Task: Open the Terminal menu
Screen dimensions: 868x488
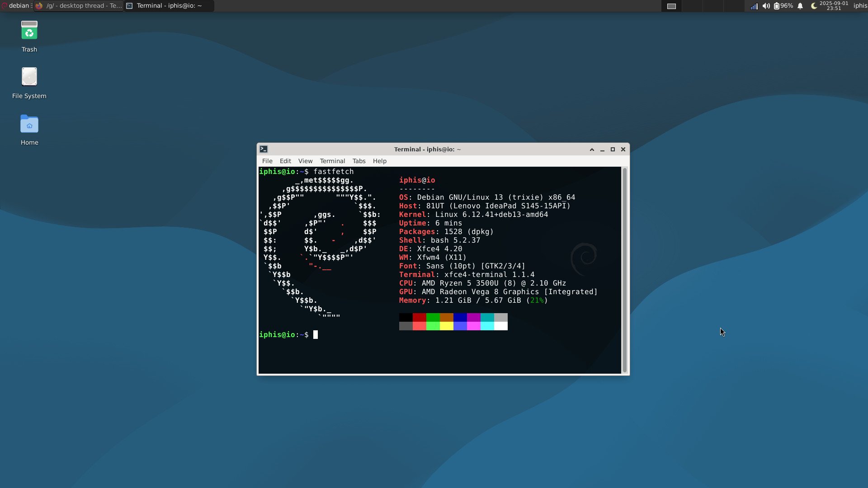Action: pyautogui.click(x=332, y=161)
